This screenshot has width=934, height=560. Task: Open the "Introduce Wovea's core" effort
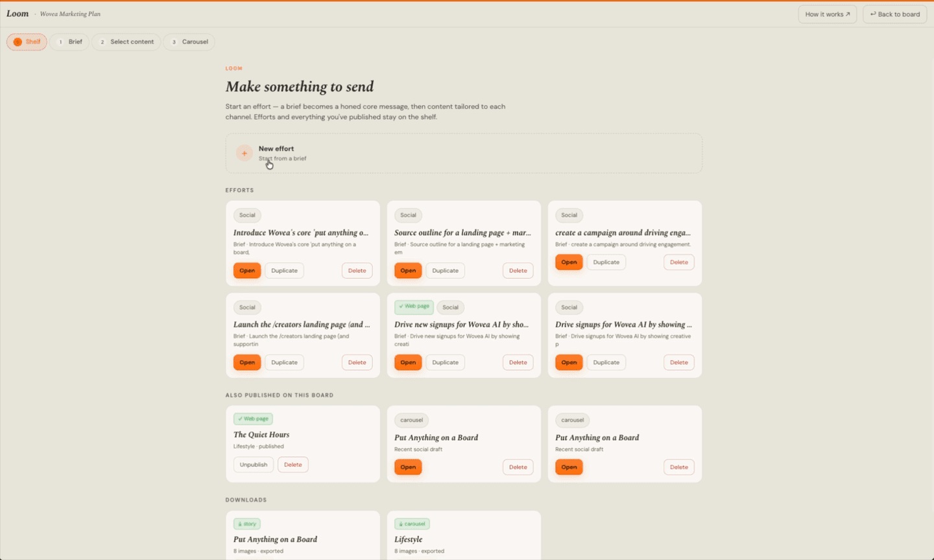(x=247, y=270)
